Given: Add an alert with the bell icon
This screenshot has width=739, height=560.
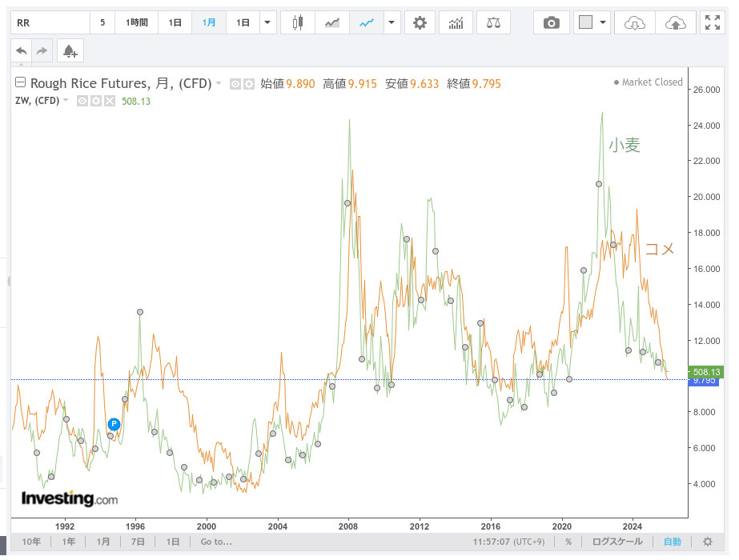Looking at the screenshot, I should (x=70, y=51).
